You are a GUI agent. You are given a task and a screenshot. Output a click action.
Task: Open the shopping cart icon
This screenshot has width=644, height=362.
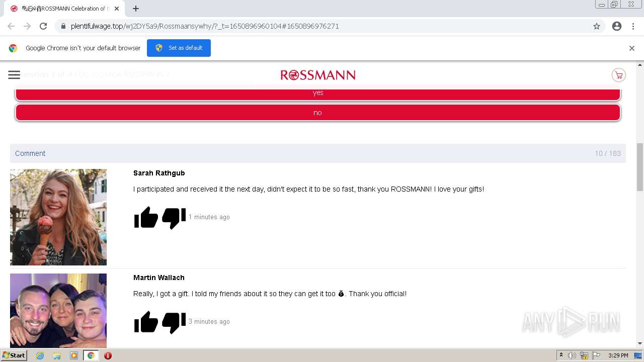point(618,75)
